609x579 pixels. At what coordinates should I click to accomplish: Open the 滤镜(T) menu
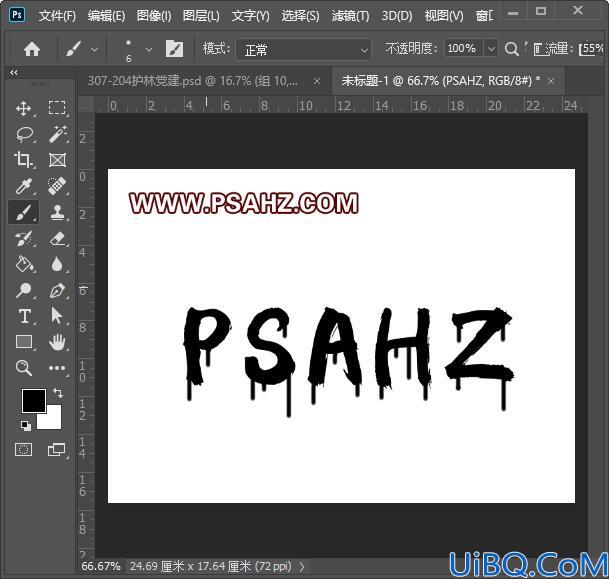coord(350,16)
